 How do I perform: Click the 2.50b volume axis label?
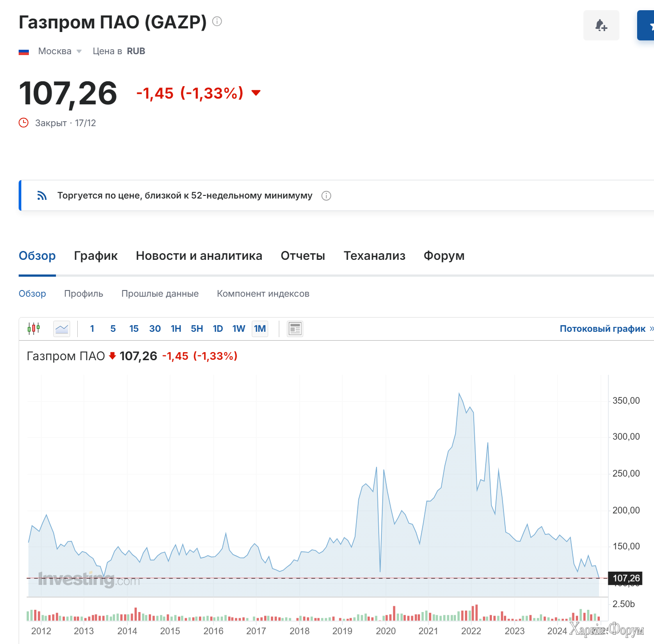pyautogui.click(x=623, y=604)
